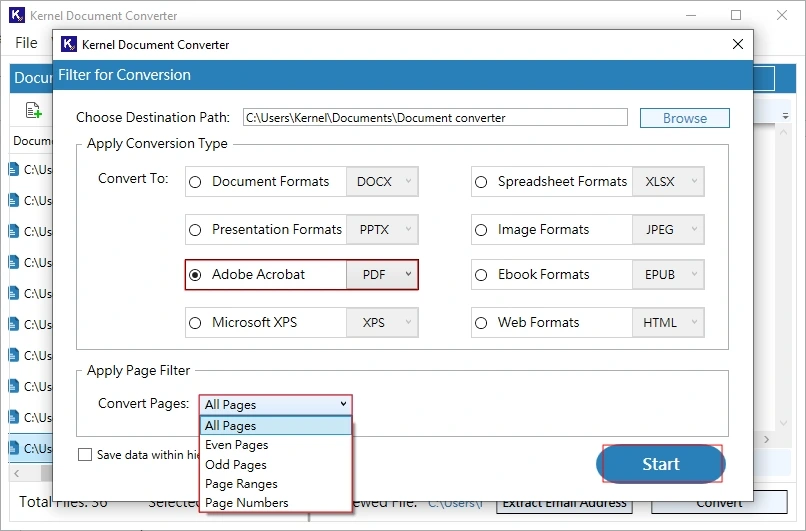Viewport: 806px width, 531px height.
Task: Open the PPTX format dropdown
Action: pos(382,229)
